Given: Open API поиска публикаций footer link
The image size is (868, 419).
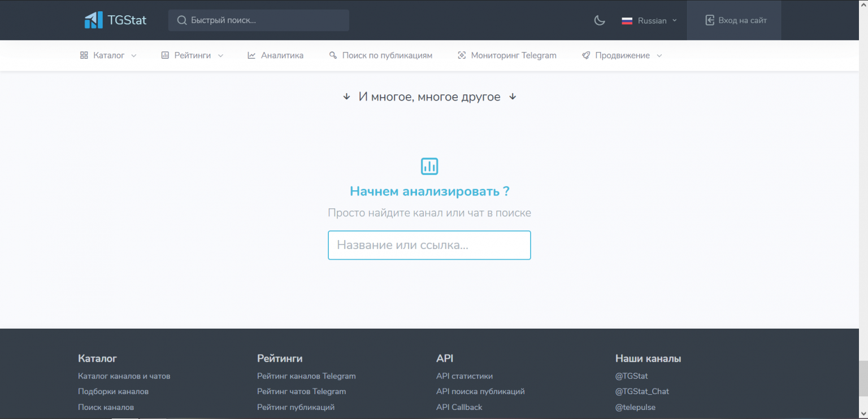Looking at the screenshot, I should pyautogui.click(x=480, y=391).
